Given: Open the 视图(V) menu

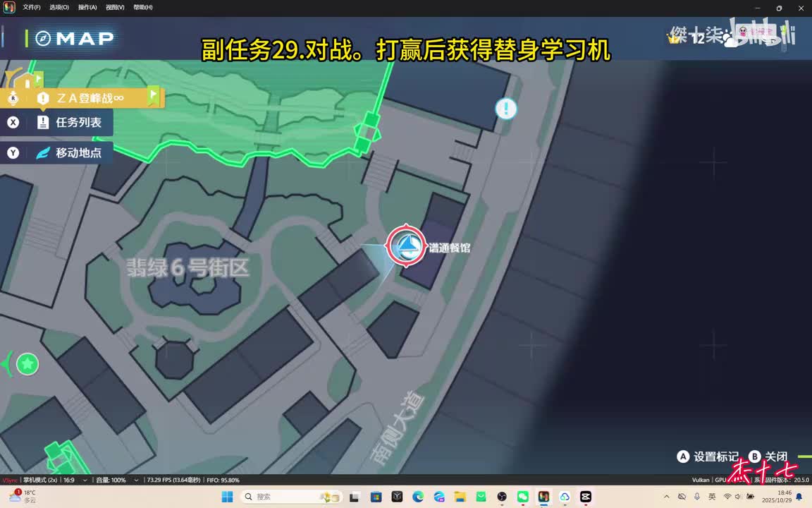Looking at the screenshot, I should click(x=115, y=7).
